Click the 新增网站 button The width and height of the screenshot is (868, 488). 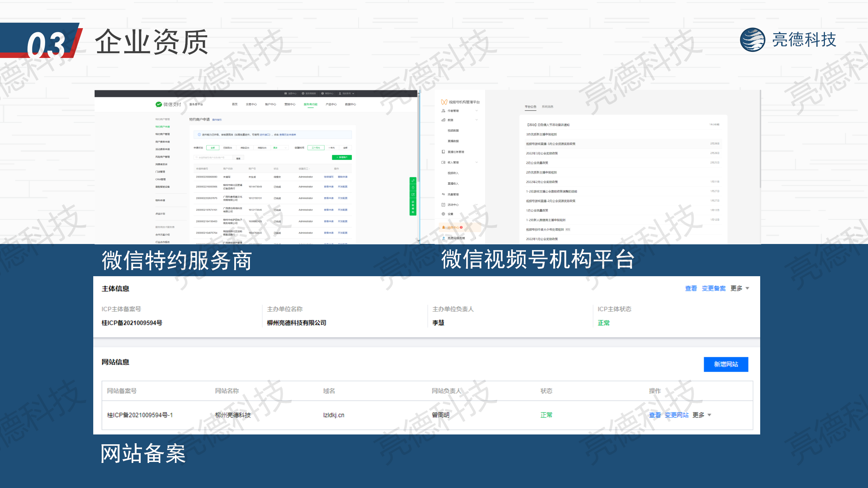point(726,364)
